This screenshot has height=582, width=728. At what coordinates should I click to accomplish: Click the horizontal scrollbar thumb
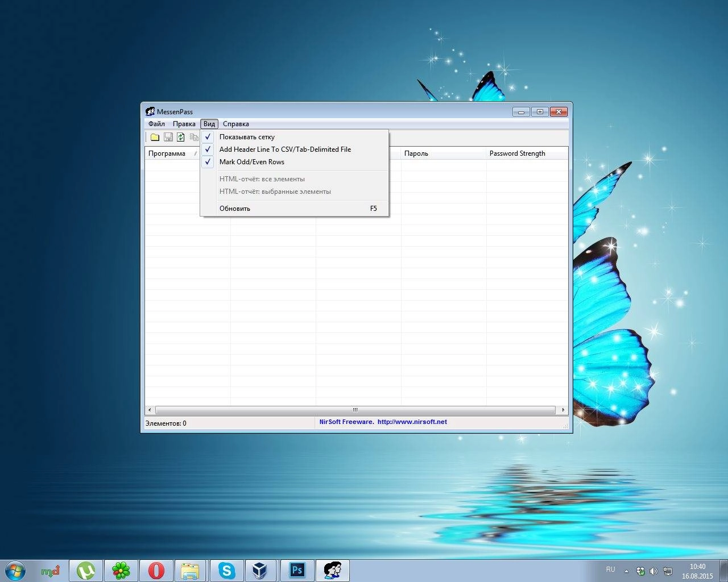tap(355, 410)
